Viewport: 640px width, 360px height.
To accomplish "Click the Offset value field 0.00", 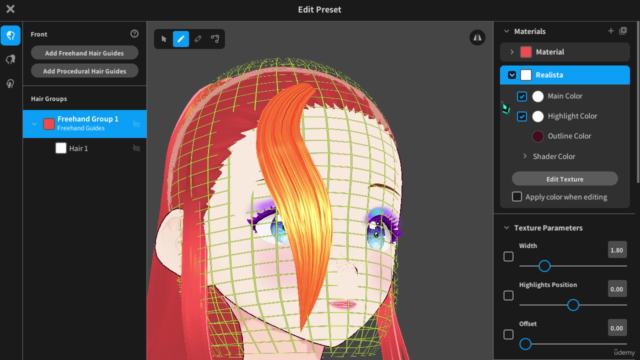I will tap(617, 328).
